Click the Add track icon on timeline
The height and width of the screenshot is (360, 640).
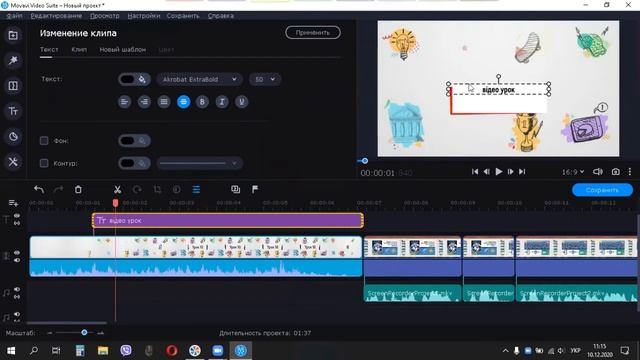click(x=13, y=203)
